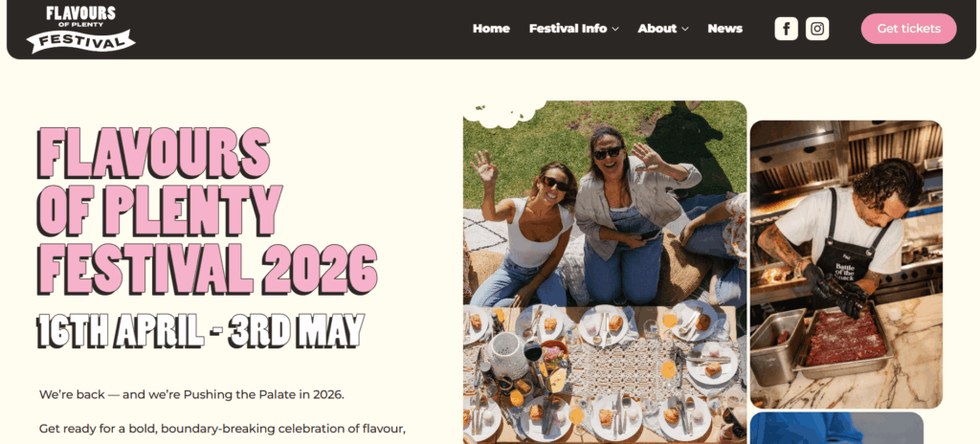980x444 pixels.
Task: Click the white Festival ribbon banner in the logo
Action: 80,42
